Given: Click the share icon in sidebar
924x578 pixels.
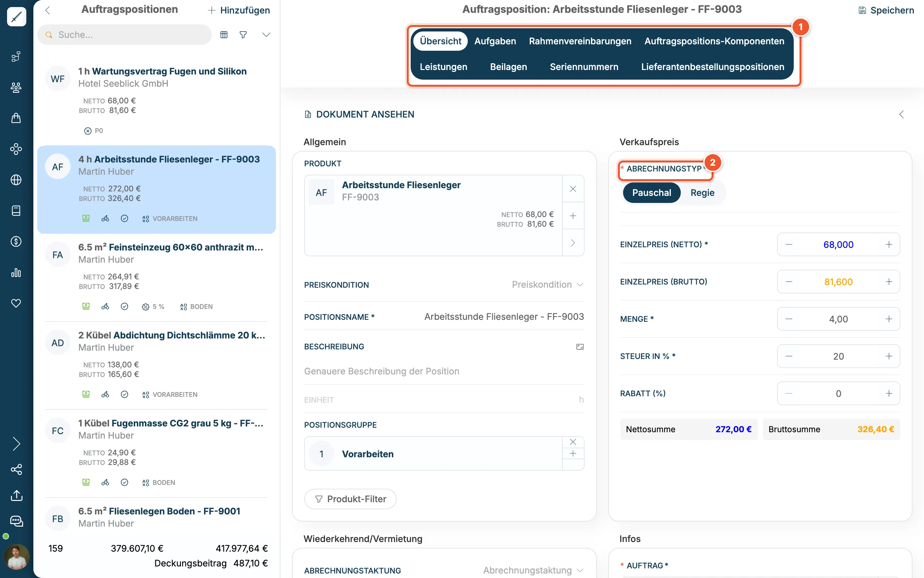Looking at the screenshot, I should pos(16,469).
